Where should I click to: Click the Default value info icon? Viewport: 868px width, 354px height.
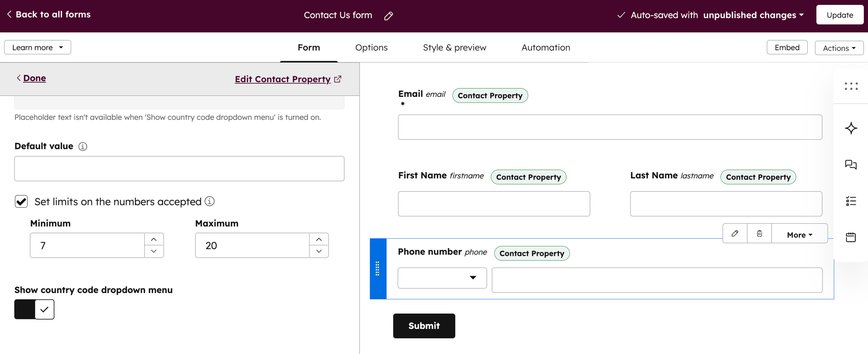[x=83, y=146]
